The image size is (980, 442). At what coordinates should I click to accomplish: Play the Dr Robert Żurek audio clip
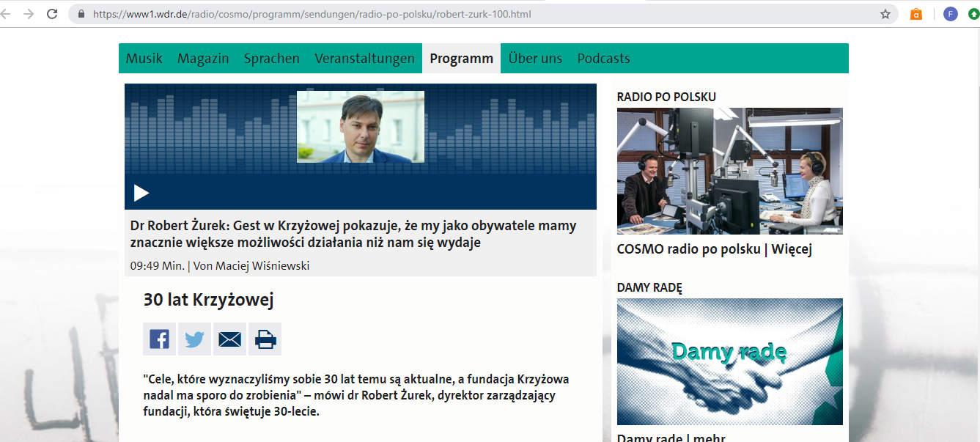(x=141, y=193)
